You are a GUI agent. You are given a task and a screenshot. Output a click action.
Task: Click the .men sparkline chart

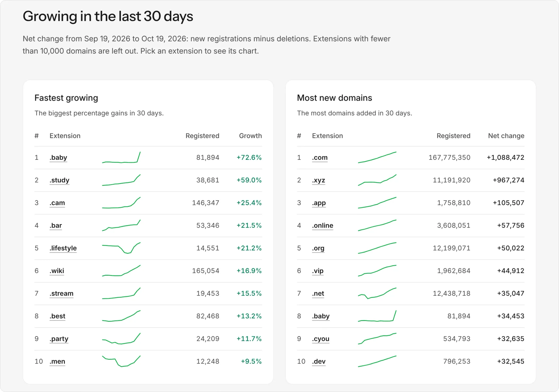pos(121,361)
